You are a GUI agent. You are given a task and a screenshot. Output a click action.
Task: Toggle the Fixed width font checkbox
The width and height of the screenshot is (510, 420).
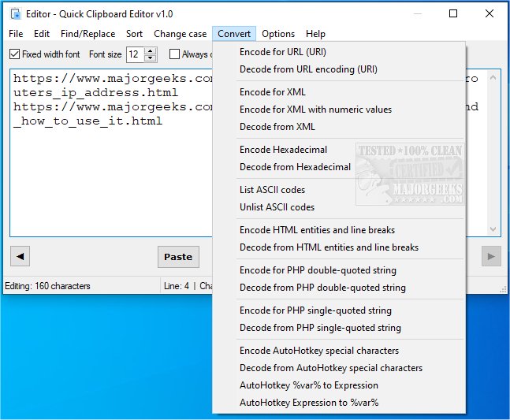tap(15, 54)
